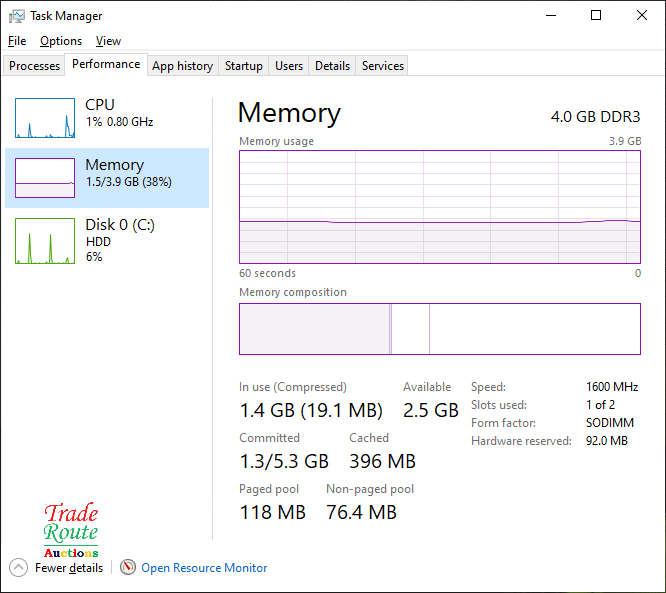The height and width of the screenshot is (593, 666).
Task: Click the Fewer details chevron icon
Action: pos(18,568)
